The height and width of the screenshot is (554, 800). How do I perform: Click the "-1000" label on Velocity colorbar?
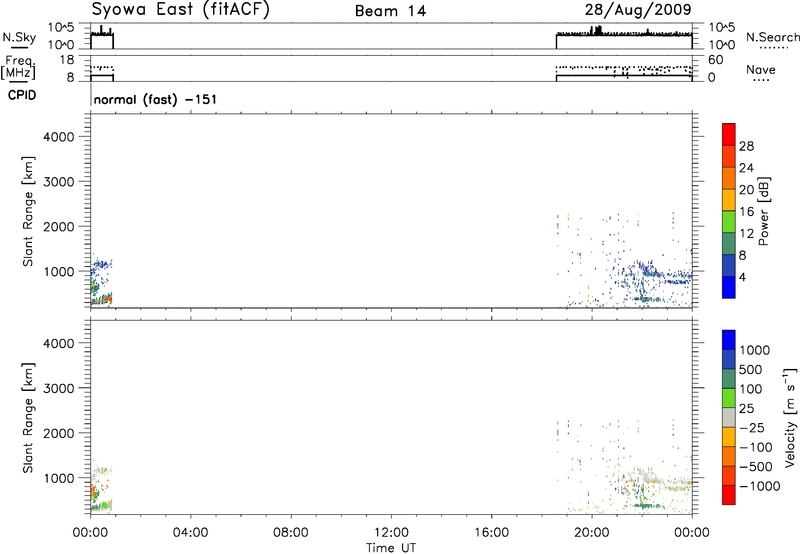(x=759, y=486)
